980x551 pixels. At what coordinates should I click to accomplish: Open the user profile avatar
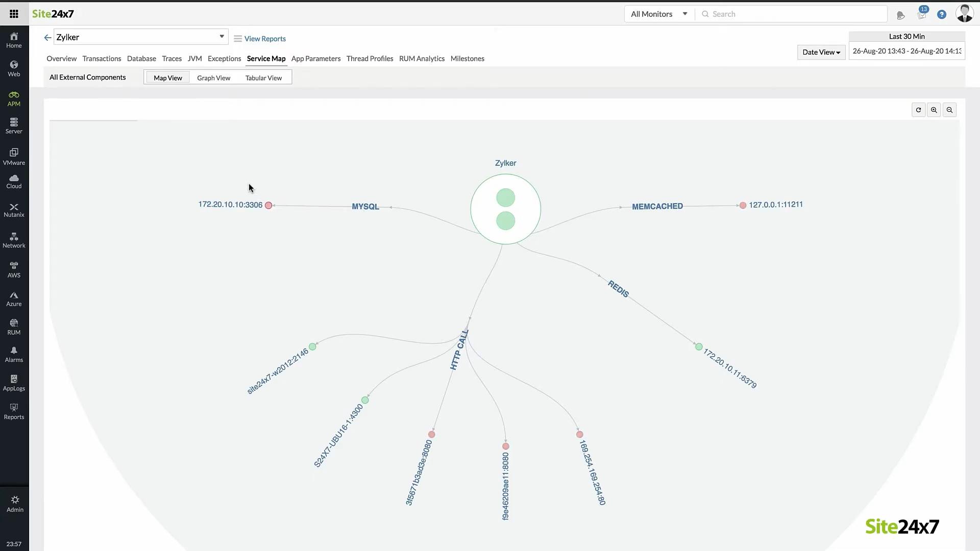coord(964,14)
